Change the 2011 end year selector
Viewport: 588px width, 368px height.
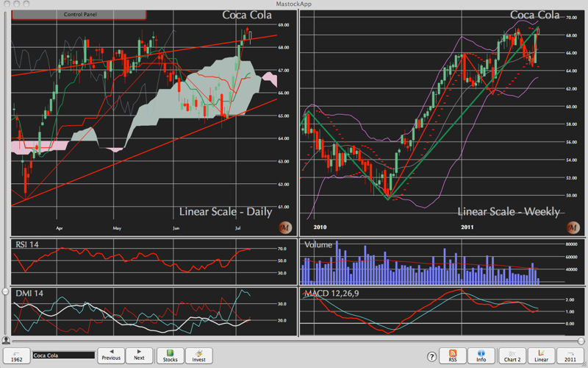(x=570, y=355)
